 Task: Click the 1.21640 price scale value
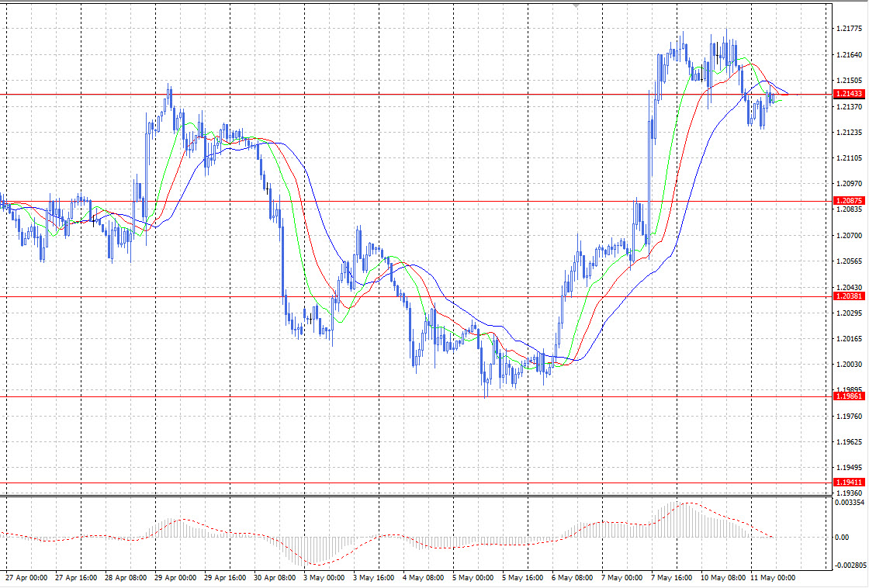click(x=849, y=55)
